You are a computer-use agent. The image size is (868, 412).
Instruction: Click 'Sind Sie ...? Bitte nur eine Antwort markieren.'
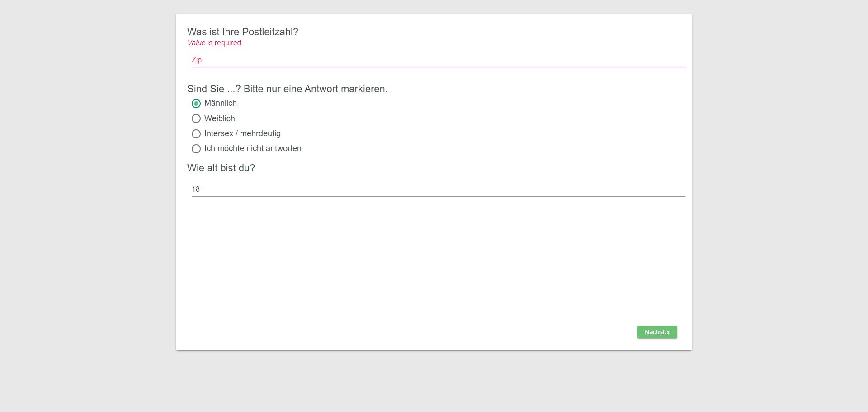tap(288, 89)
